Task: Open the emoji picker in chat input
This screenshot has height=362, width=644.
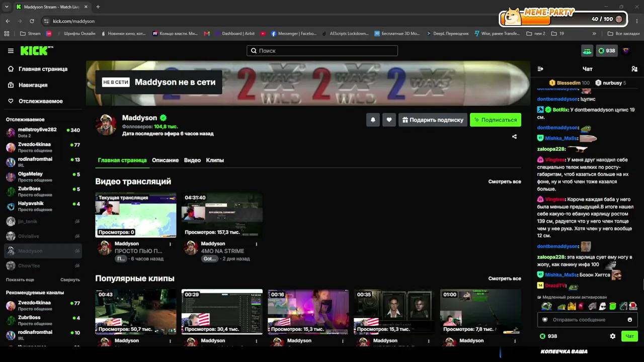Action: [x=630, y=320]
